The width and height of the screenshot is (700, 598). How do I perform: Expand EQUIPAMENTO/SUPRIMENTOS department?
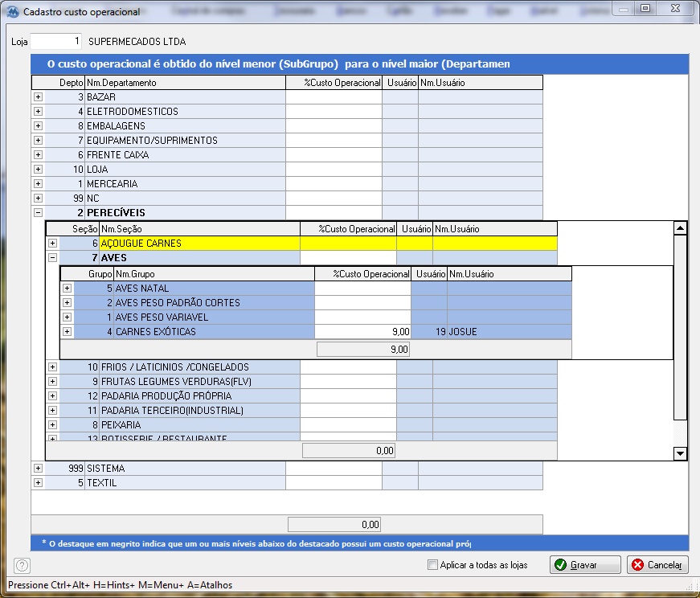point(38,140)
